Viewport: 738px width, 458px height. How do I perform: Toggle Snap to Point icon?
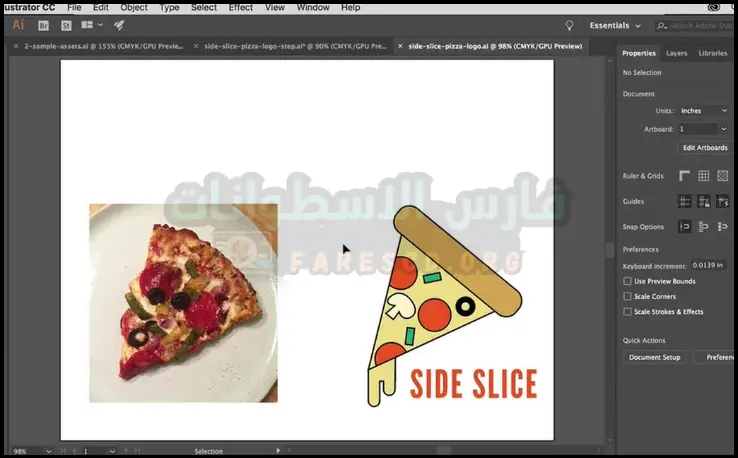coord(685,227)
